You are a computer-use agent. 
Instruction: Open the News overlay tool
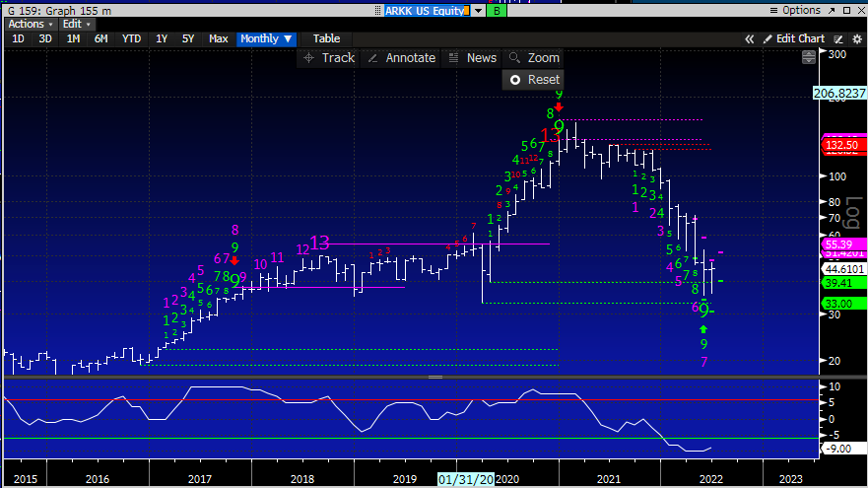click(472, 58)
